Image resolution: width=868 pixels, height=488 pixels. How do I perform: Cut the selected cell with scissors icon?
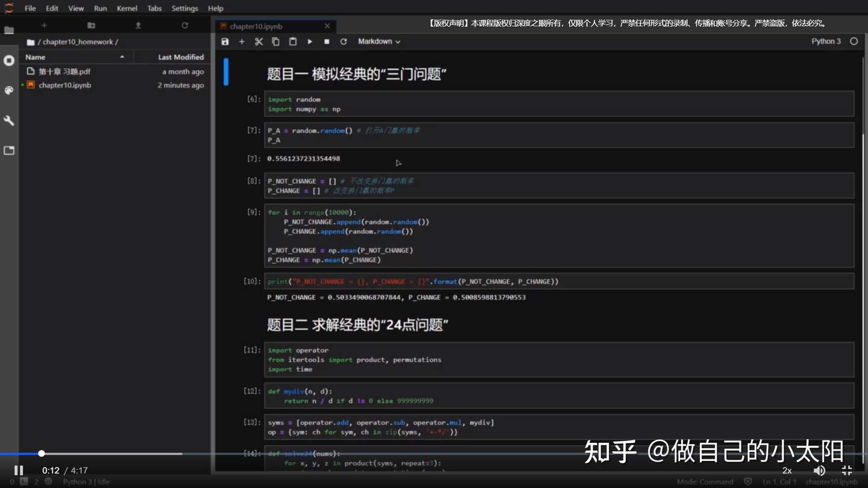pyautogui.click(x=259, y=42)
